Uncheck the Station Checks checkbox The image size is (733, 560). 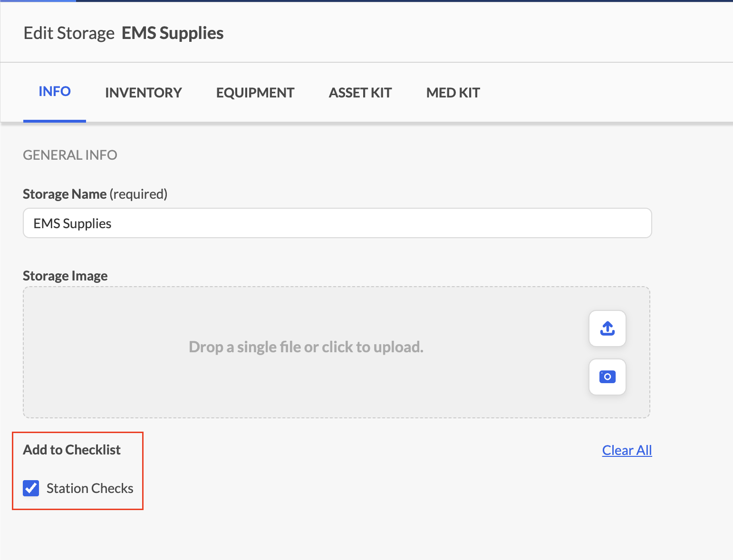[31, 488]
